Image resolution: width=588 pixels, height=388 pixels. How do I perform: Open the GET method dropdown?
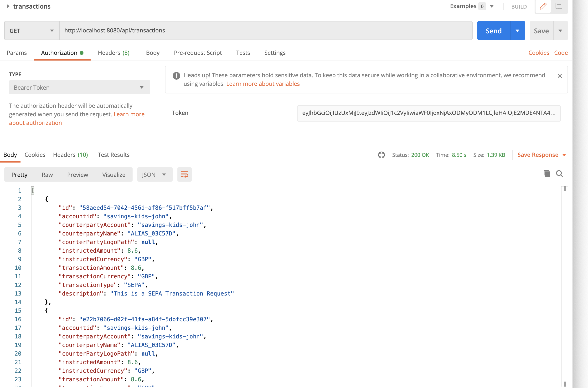(31, 31)
